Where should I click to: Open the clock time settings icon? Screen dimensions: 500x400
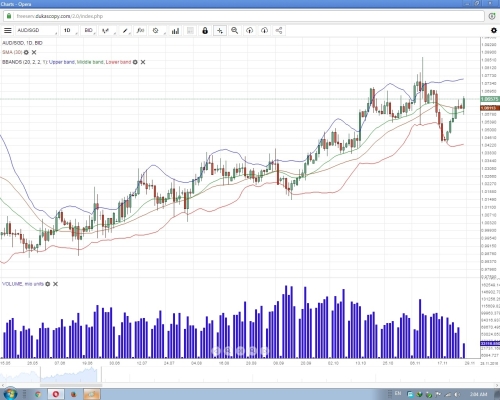157,31
